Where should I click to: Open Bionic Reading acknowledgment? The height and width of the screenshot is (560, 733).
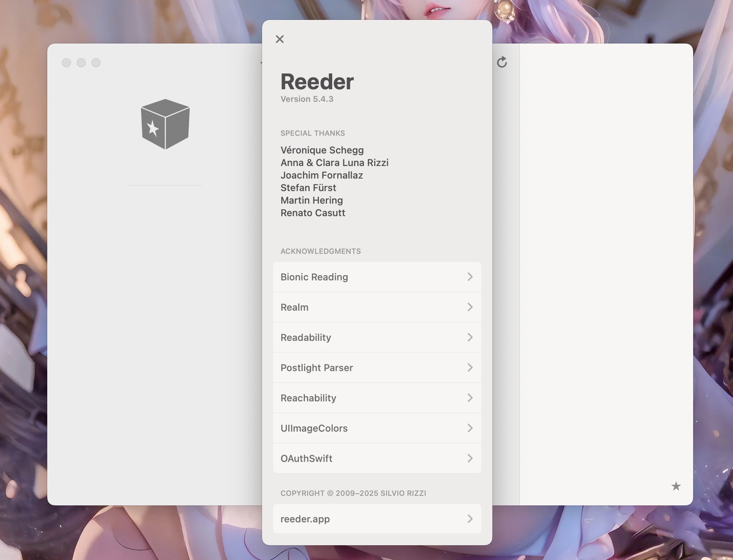[x=377, y=277]
